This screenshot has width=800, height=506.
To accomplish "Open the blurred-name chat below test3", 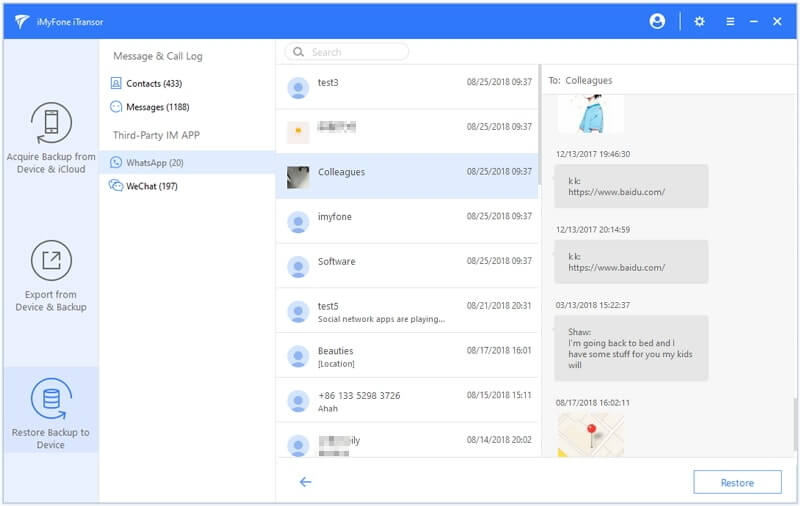I will 407,132.
